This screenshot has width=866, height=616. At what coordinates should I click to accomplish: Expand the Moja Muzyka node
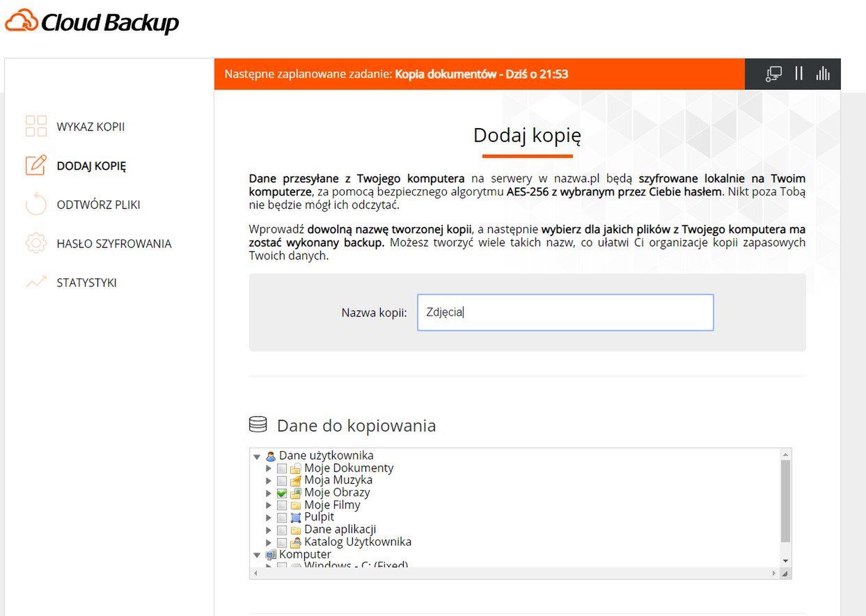click(269, 480)
